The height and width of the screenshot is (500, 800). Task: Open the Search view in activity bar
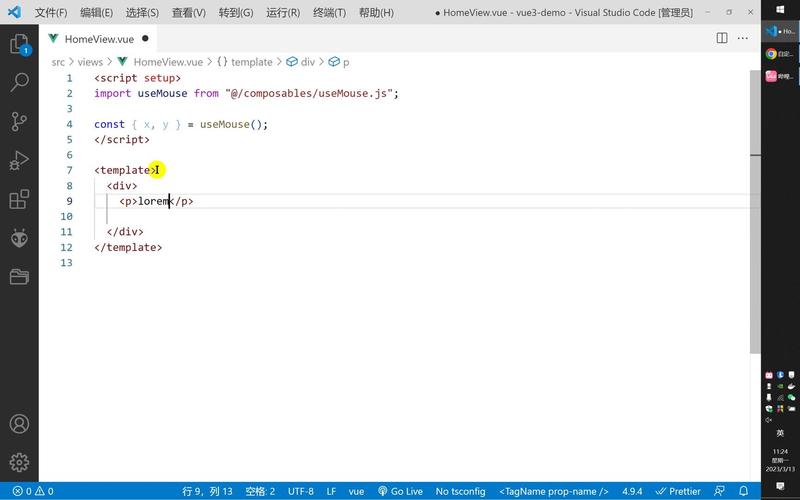(x=19, y=82)
